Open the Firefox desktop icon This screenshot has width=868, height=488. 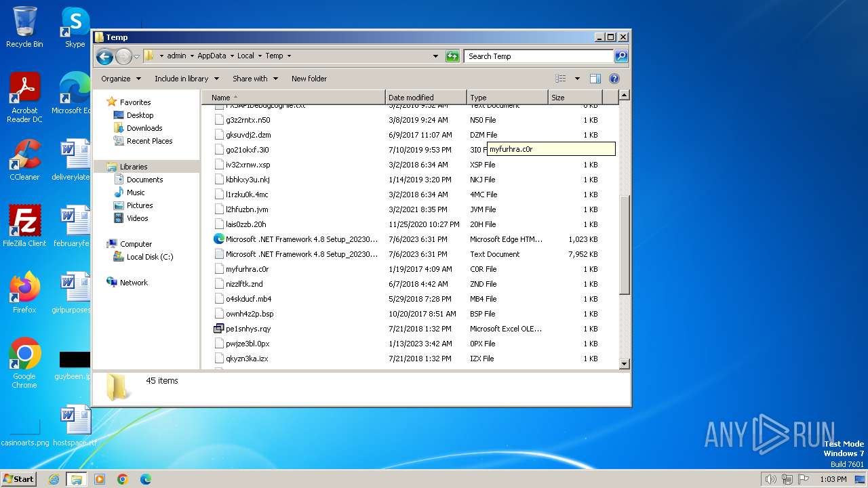24,293
